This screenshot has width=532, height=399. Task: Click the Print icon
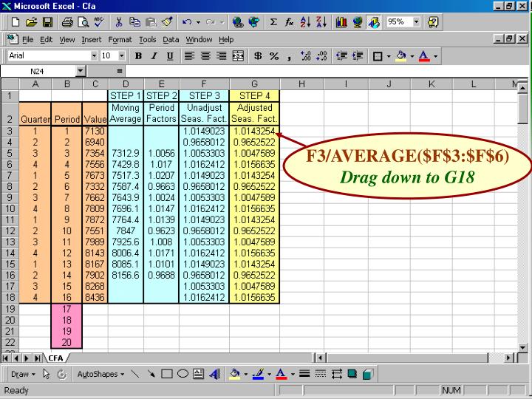66,23
